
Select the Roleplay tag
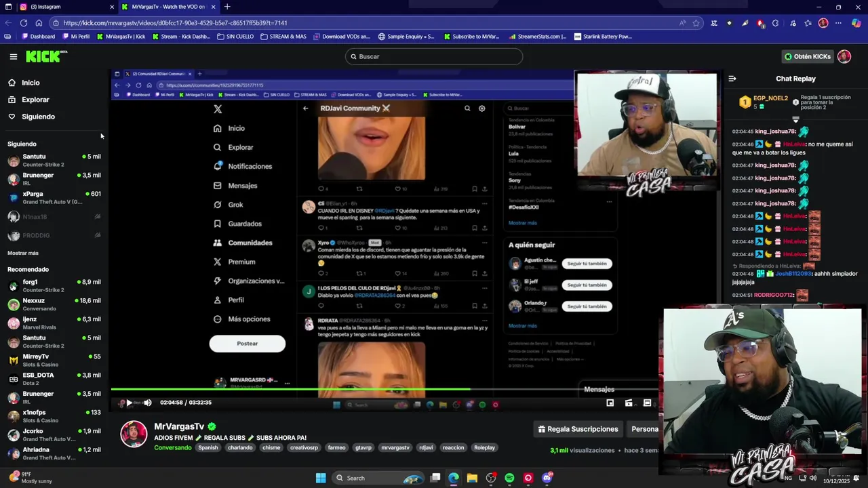484,447
